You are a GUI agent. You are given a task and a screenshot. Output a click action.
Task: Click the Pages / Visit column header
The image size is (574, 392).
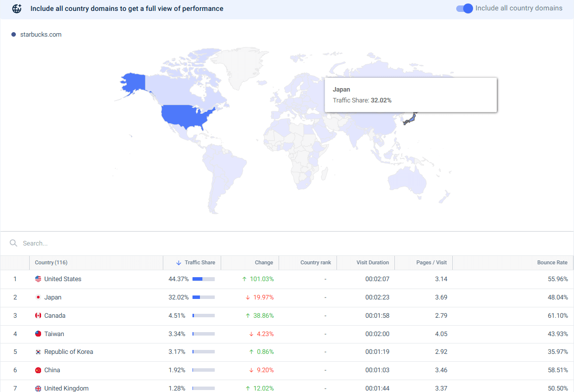[431, 263]
